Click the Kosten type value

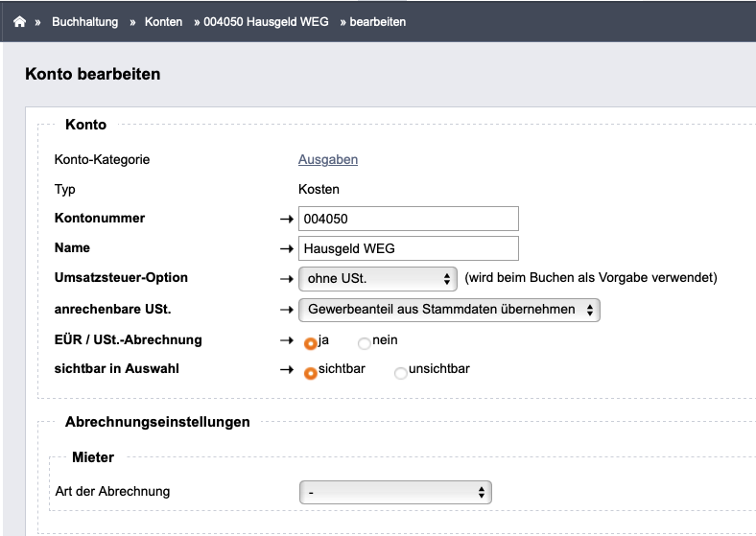click(319, 189)
